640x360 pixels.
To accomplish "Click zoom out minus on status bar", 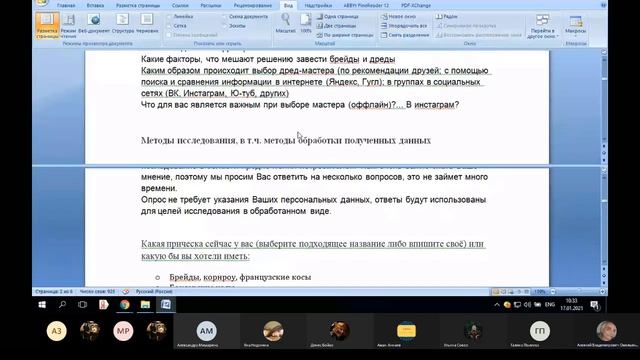I will (553, 292).
